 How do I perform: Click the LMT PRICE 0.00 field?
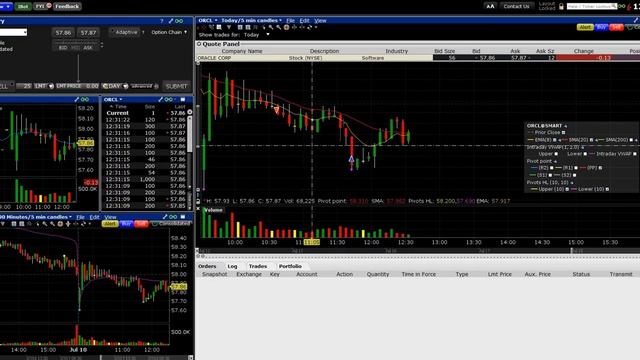coord(77,86)
